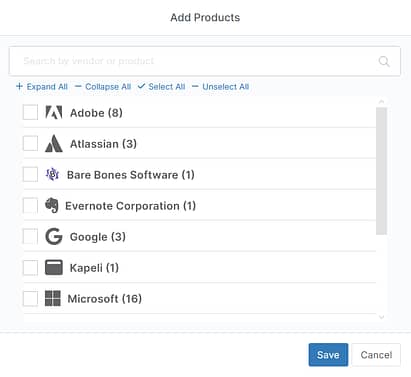Click the vendor list scrollbar thumb
The width and height of the screenshot is (411, 377).
[x=381, y=171]
